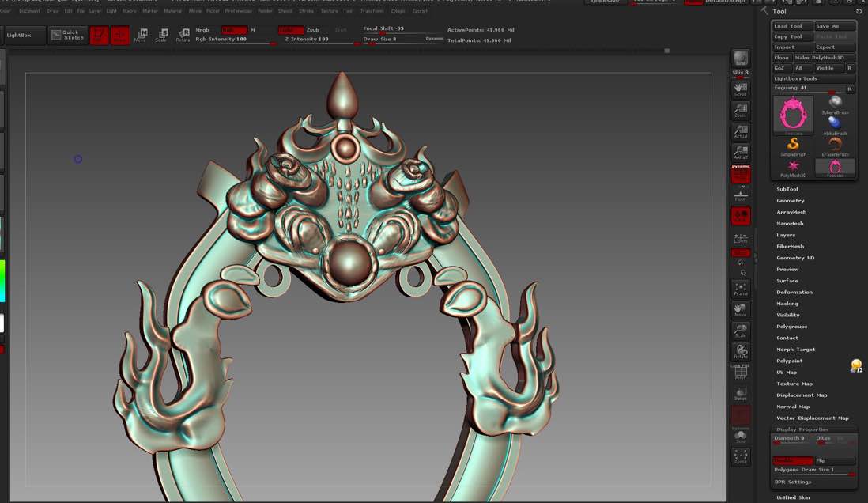Toggle the Transp transparency icon
Image resolution: width=868 pixels, height=503 pixels.
[741, 394]
